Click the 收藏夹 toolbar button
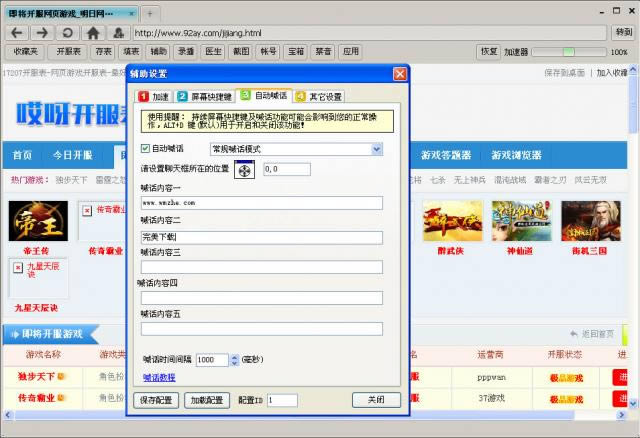The width and height of the screenshot is (640, 438). tap(26, 51)
